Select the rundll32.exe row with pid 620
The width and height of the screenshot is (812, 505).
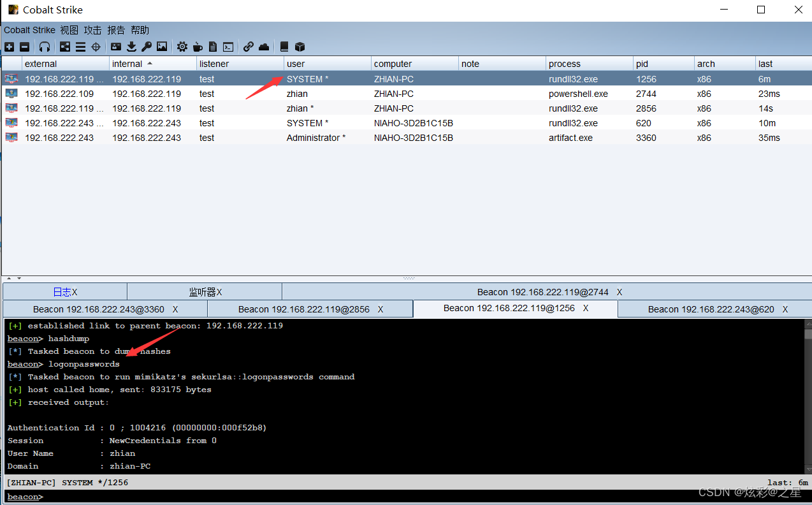406,123
